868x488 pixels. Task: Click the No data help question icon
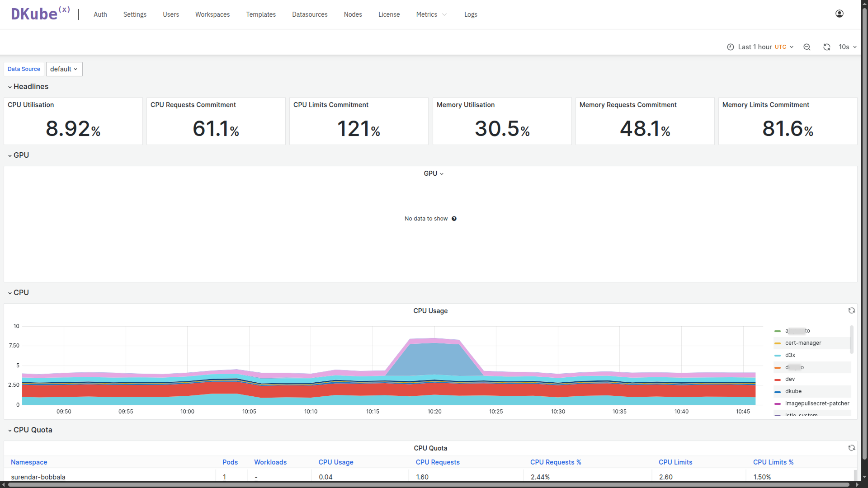(x=454, y=219)
